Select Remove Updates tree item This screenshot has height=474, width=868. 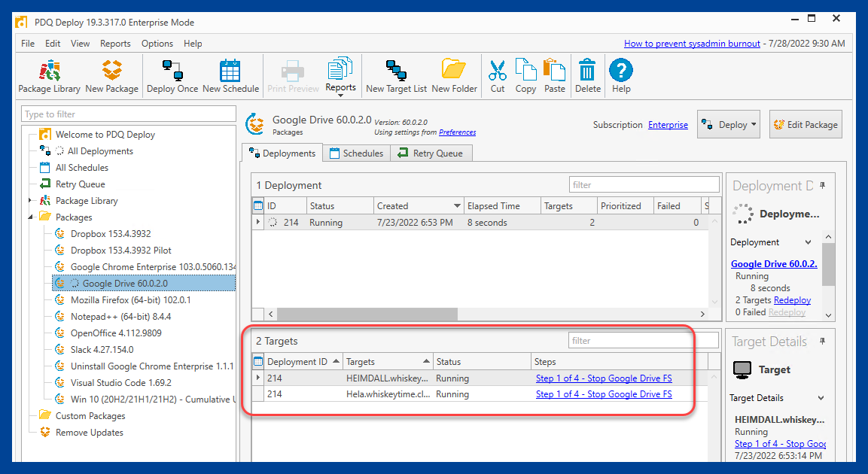(89, 433)
